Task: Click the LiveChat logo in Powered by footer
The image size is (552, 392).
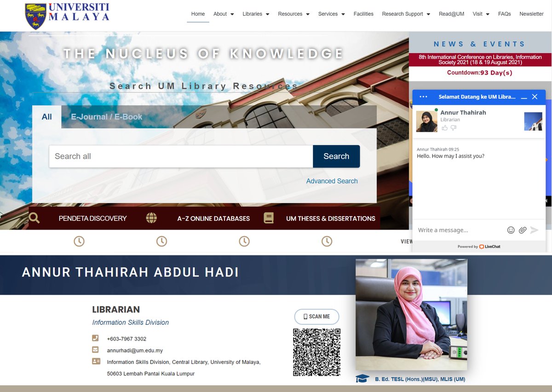Action: pyautogui.click(x=489, y=247)
